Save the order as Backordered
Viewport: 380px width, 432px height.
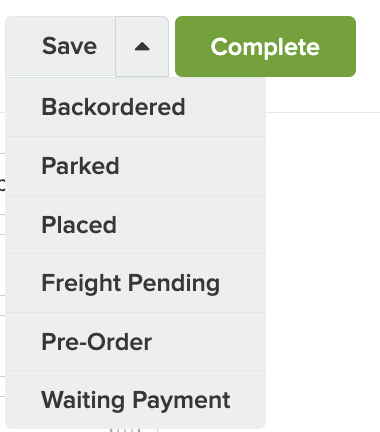(135, 107)
